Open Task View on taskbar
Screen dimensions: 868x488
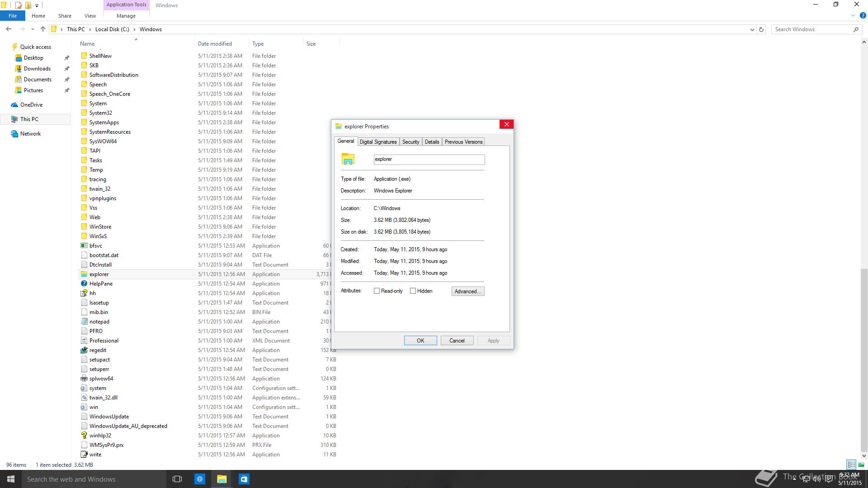tap(177, 479)
